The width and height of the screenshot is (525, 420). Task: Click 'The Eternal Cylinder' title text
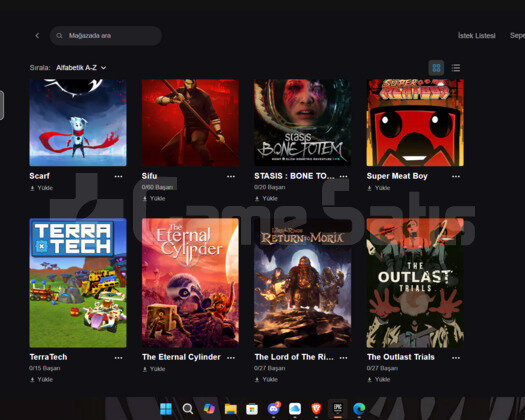[181, 357]
